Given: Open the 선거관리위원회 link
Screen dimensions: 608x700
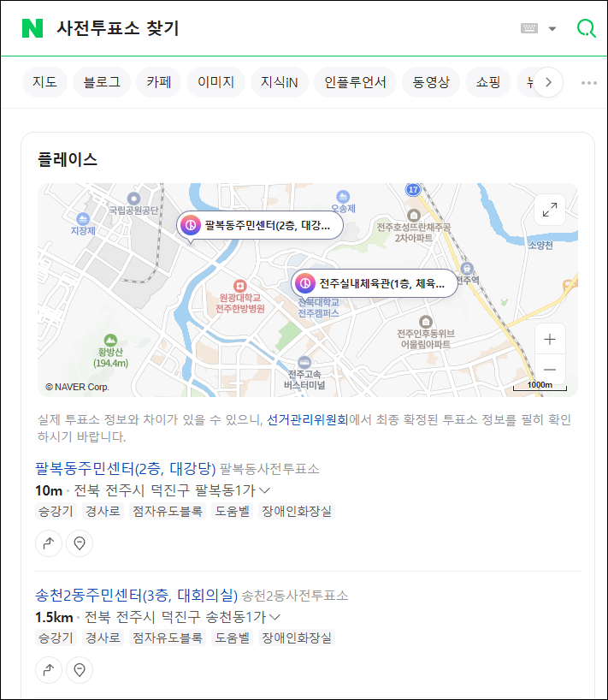Looking at the screenshot, I should (x=307, y=419).
